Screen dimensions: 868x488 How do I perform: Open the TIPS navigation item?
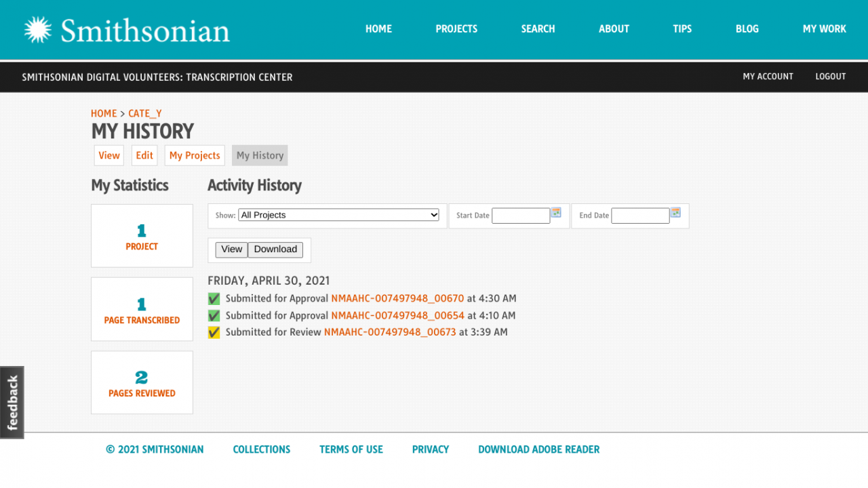coord(682,28)
